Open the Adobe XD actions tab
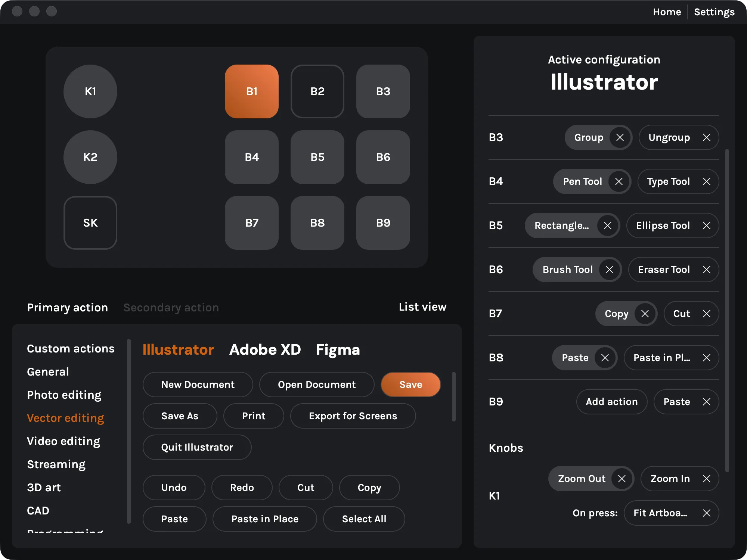Screen dimensions: 747x560 click(x=265, y=350)
